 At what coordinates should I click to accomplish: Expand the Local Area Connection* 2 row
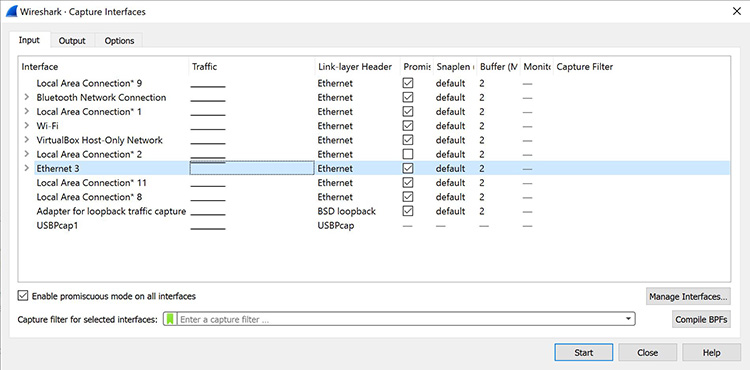[27, 154]
